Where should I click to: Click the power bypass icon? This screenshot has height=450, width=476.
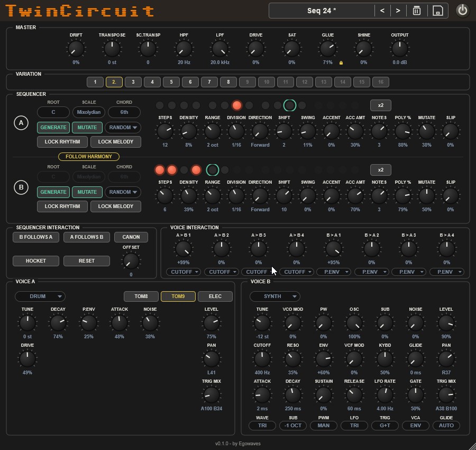pos(462,11)
